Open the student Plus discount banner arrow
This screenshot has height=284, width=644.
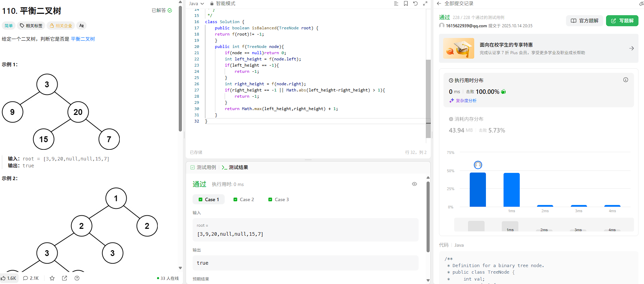point(631,48)
